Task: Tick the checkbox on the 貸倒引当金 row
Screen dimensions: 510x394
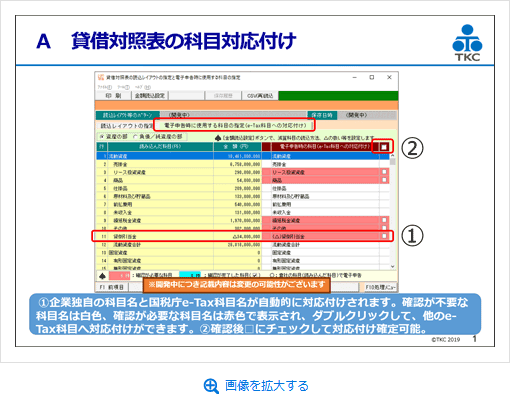Action: pyautogui.click(x=384, y=236)
